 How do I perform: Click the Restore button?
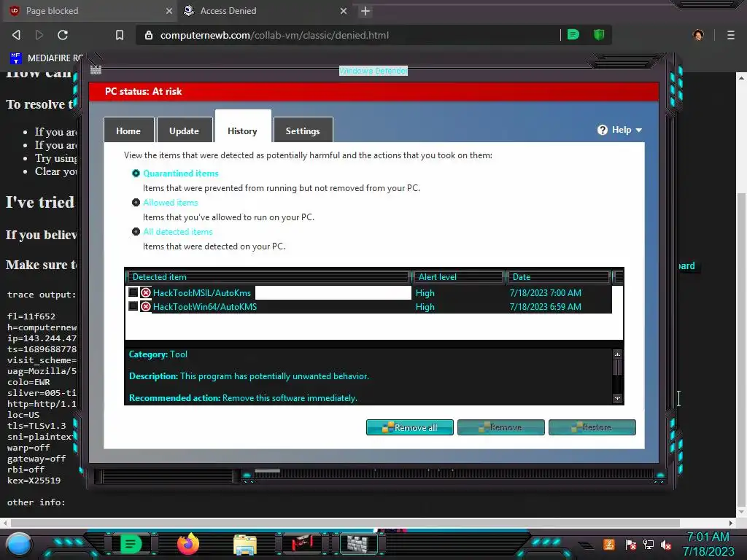592,427
